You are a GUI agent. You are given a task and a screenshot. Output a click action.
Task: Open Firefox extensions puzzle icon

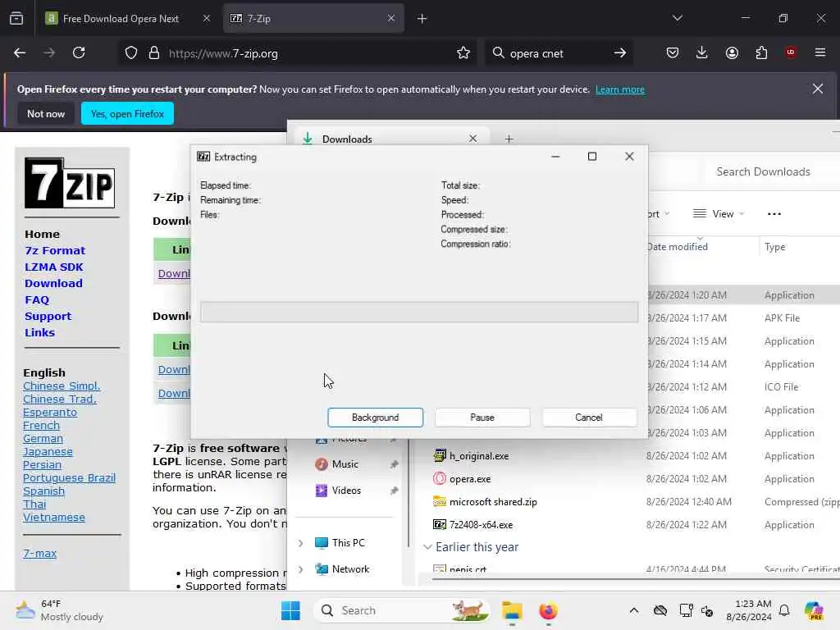coord(761,53)
